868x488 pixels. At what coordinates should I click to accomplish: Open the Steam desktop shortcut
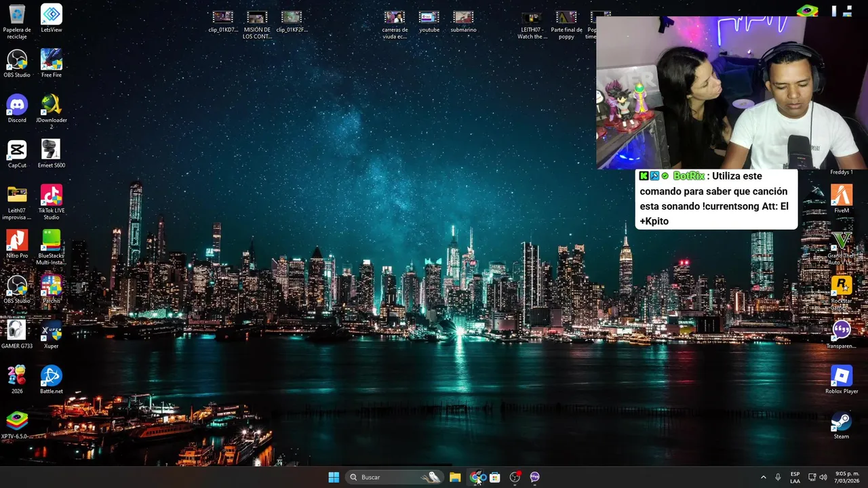pyautogui.click(x=842, y=425)
